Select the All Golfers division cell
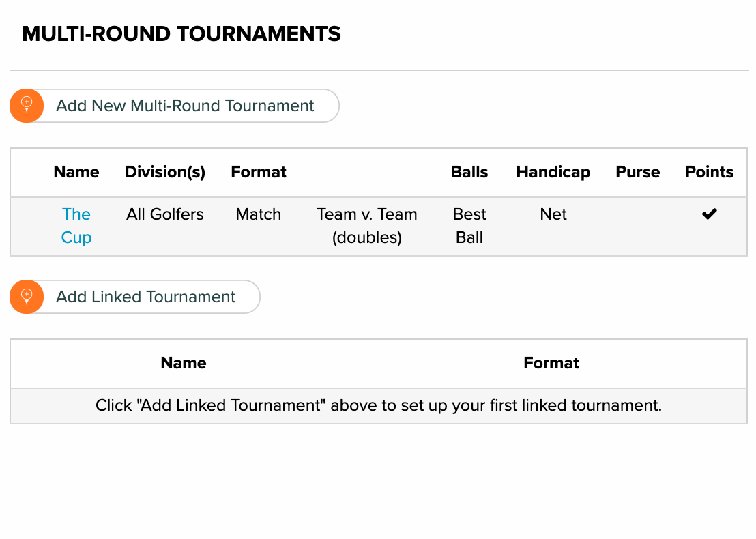The width and height of the screenshot is (756, 539). [165, 214]
